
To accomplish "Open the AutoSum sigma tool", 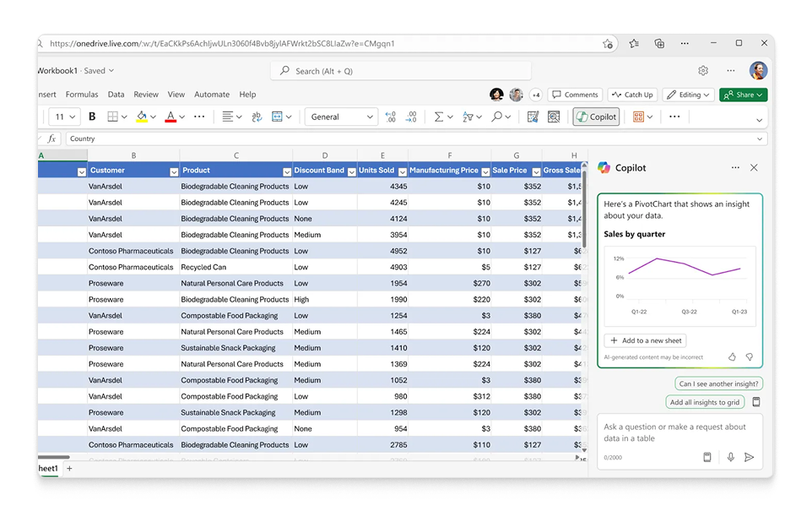I will [439, 117].
